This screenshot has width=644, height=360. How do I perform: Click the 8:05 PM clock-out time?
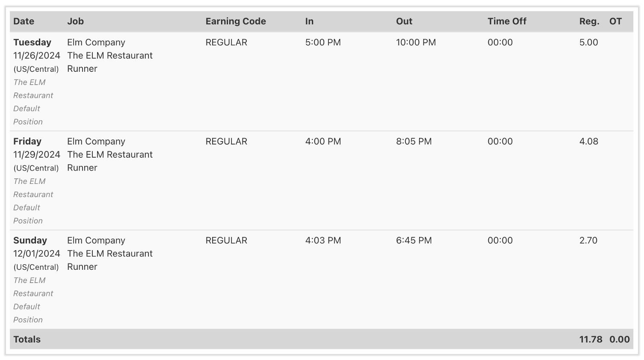click(414, 142)
